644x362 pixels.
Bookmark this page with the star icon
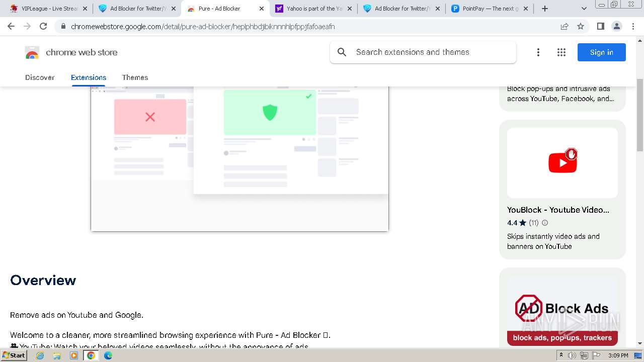coord(581,26)
